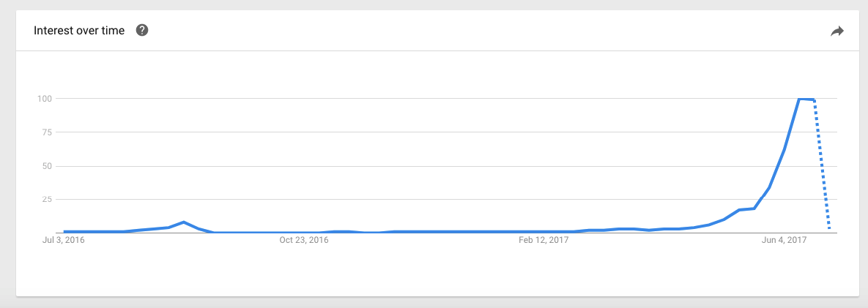Select the Feb 12, 2017 axis label
This screenshot has width=868, height=308.
pos(544,240)
